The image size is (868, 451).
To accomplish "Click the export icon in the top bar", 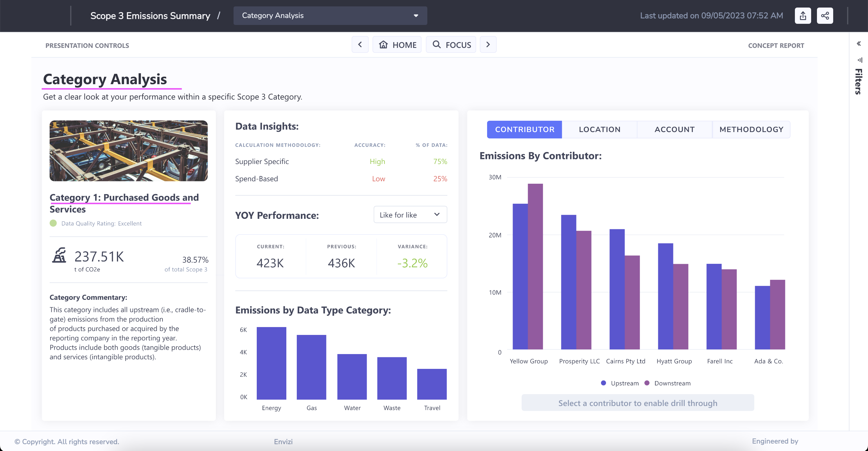I will coord(803,15).
